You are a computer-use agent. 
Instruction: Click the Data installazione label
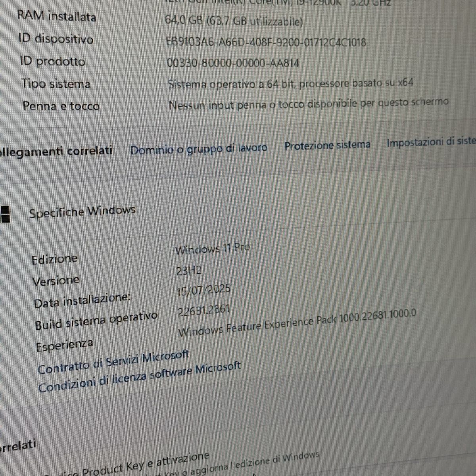pyautogui.click(x=82, y=300)
